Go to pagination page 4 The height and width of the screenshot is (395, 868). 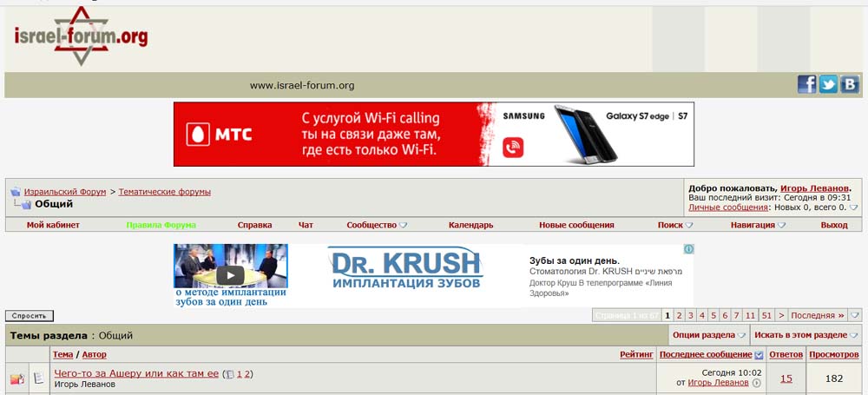(x=702, y=315)
